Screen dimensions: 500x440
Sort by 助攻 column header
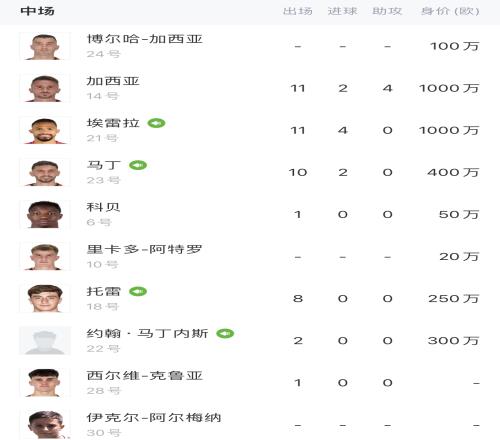point(387,11)
